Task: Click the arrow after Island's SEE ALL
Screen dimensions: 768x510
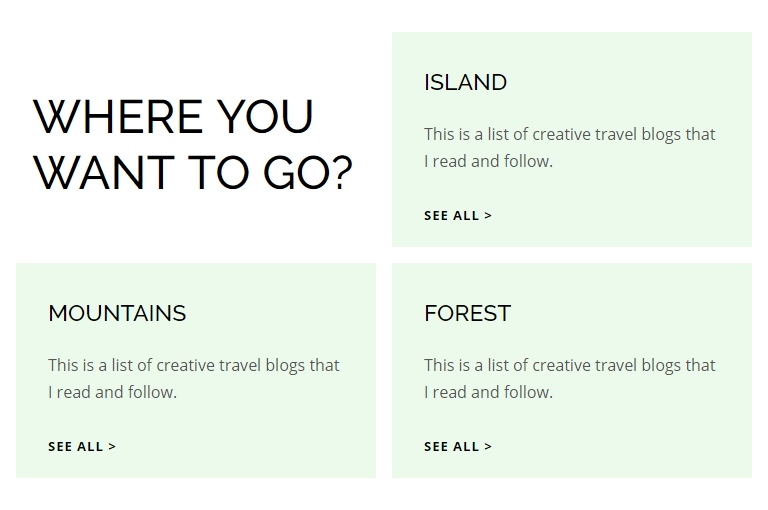Action: click(488, 215)
